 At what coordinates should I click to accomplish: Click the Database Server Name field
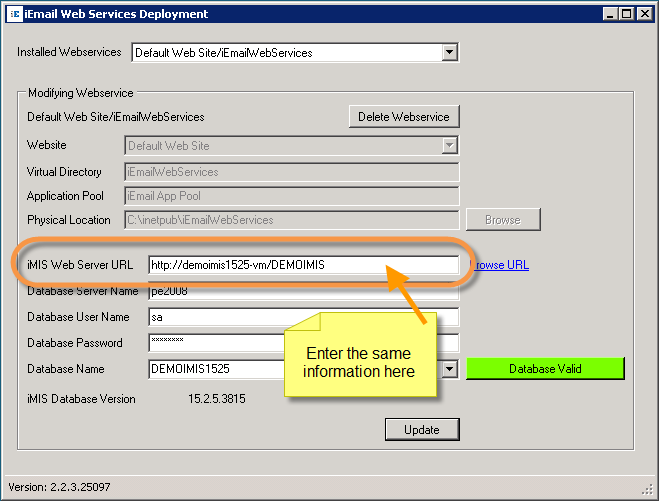(210, 293)
